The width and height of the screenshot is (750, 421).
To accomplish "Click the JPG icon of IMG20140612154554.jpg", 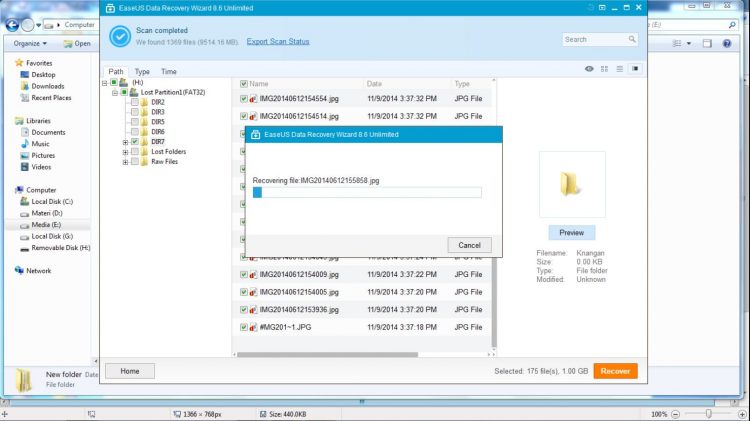I will 253,99.
